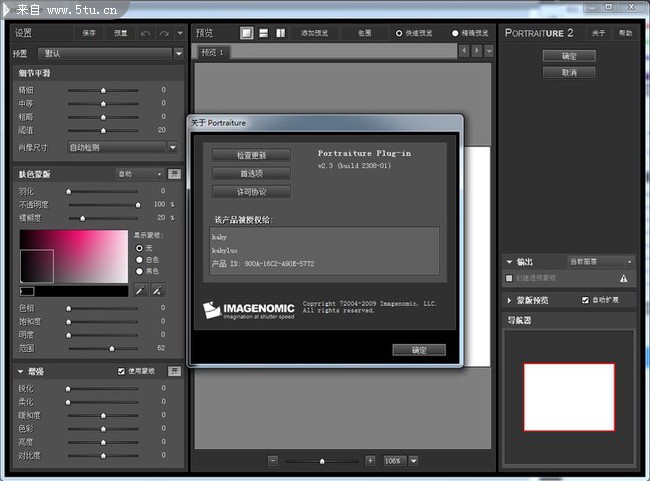Toggle the 使用蒙版 checkbox
This screenshot has width=650, height=481.
121,371
